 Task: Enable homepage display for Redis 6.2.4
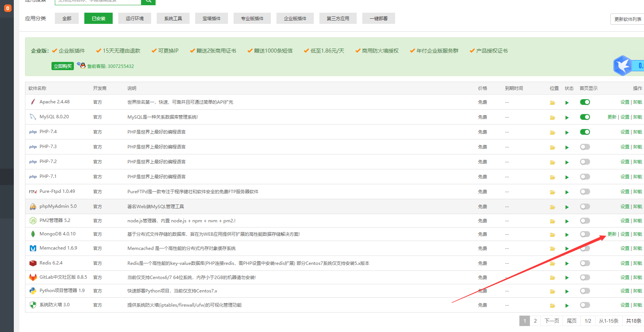tap(585, 263)
